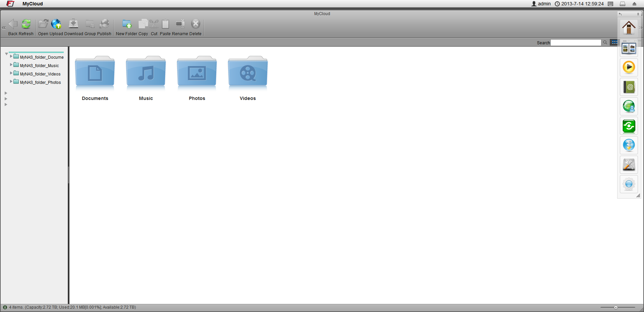Select MyNAS_folder_Music in the tree
This screenshot has height=312, width=644.
(x=39, y=66)
